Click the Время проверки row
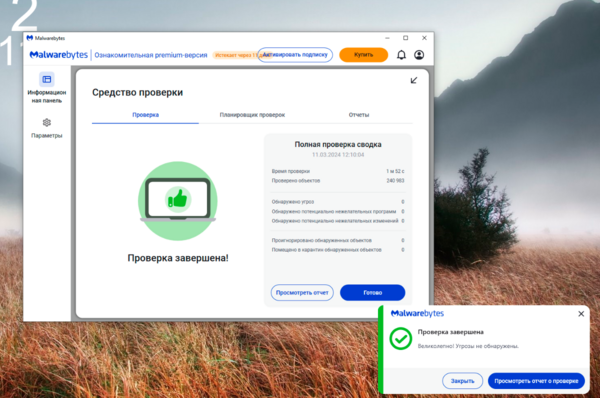This screenshot has height=398, width=600. pyautogui.click(x=338, y=171)
